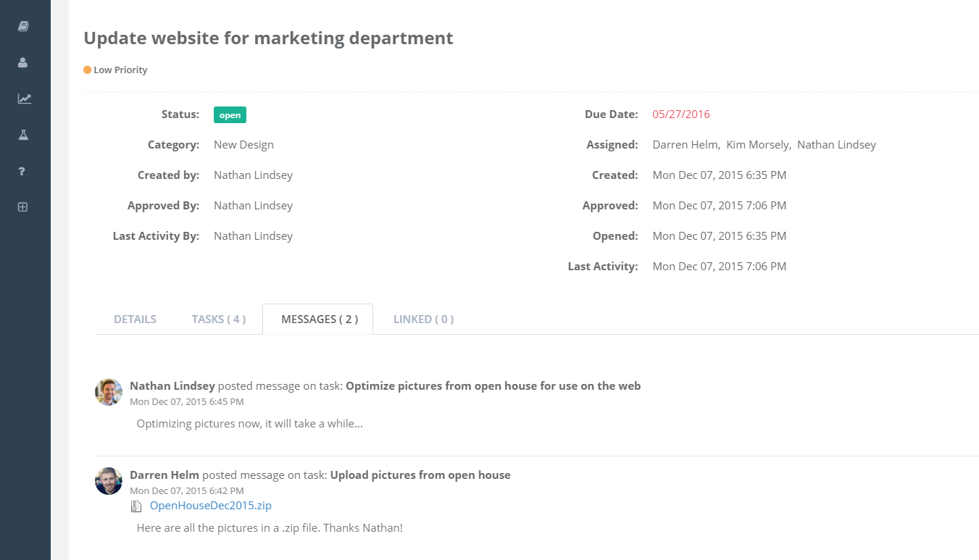Image resolution: width=979 pixels, height=560 pixels.
Task: Click the New Design category value
Action: (x=243, y=145)
